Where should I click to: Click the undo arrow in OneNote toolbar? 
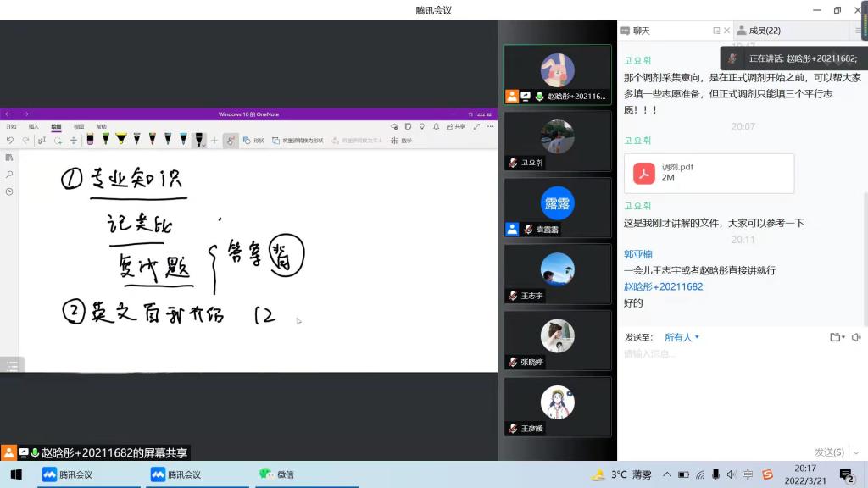click(10, 141)
